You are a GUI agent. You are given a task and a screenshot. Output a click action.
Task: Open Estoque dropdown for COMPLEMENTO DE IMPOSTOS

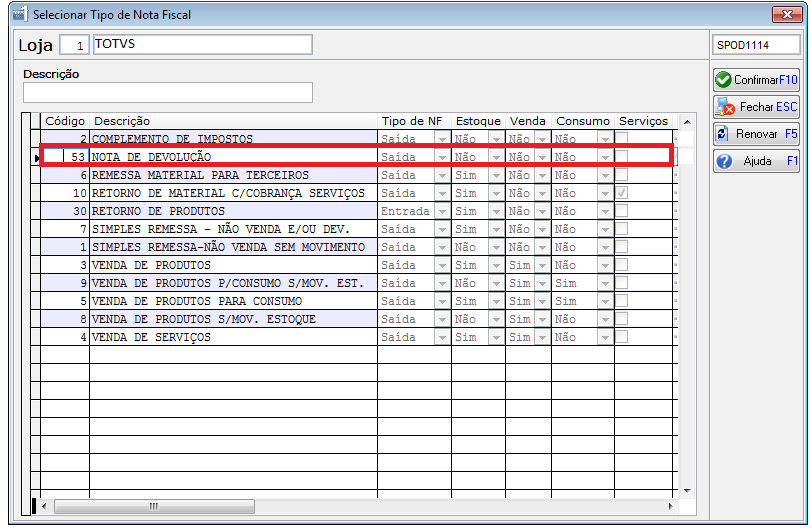click(497, 139)
